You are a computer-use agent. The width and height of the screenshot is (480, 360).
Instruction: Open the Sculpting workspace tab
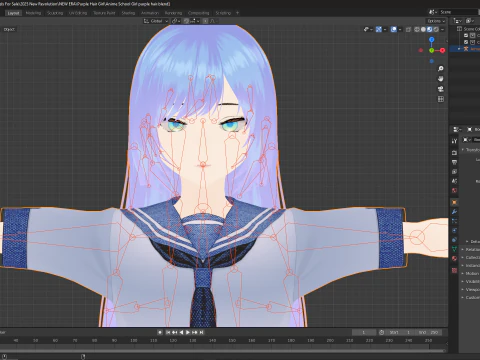click(55, 13)
